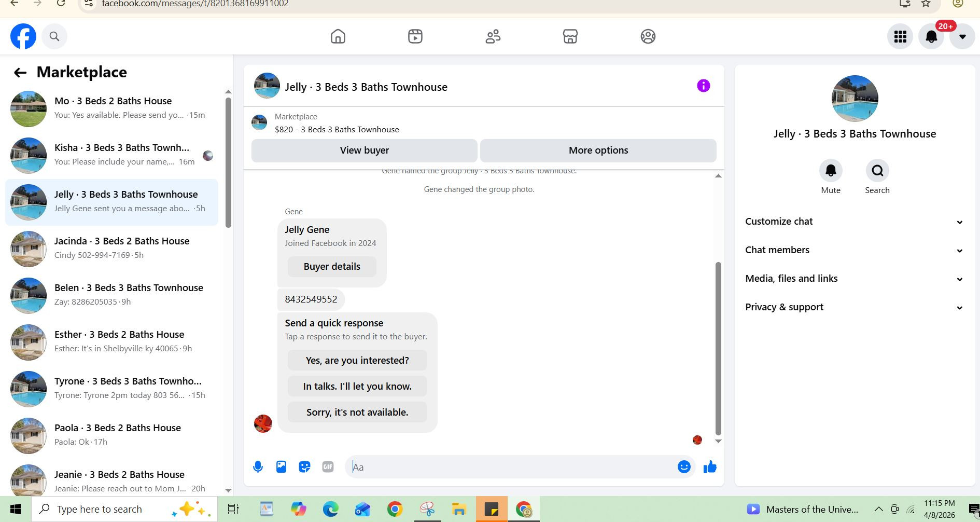
Task: Open the notifications bell in top bar
Action: pos(931,36)
